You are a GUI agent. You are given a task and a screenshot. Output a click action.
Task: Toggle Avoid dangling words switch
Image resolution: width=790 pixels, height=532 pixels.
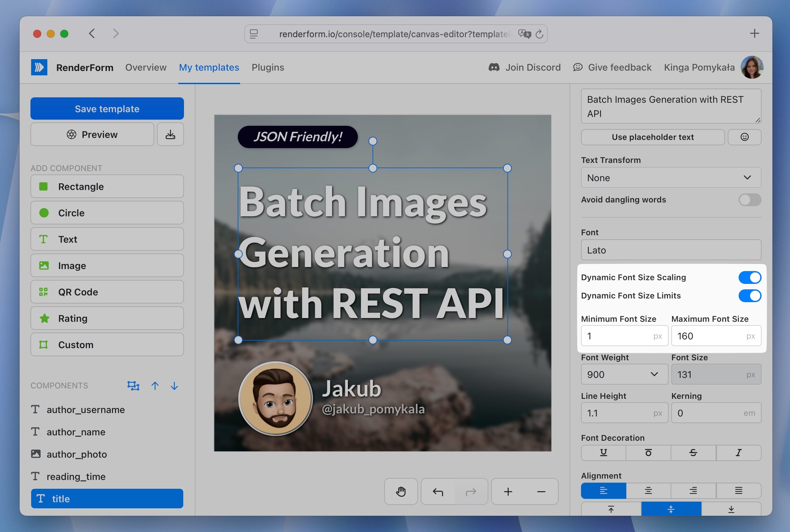[750, 199]
